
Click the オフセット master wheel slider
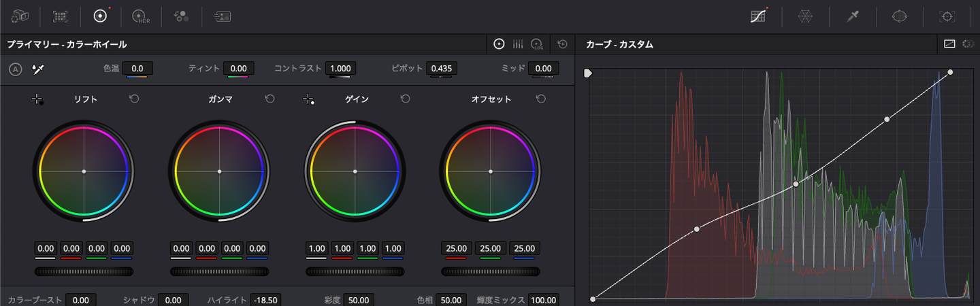pos(490,271)
